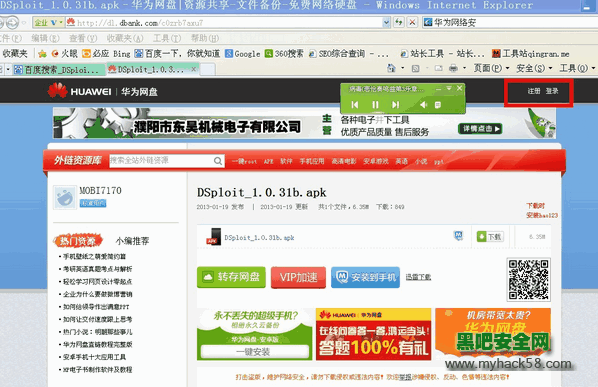Image resolution: width=598 pixels, height=387 pixels.
Task: Click the print icon in command bar
Action: [x=453, y=68]
